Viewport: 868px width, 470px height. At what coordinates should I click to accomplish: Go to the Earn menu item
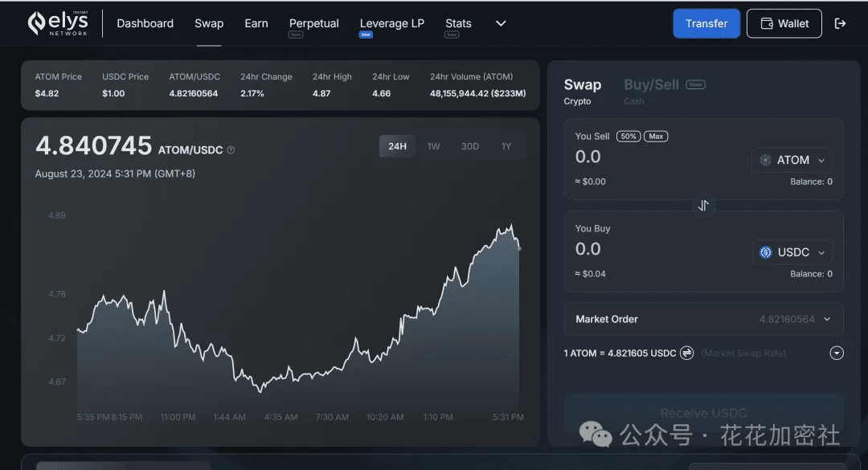tap(256, 23)
